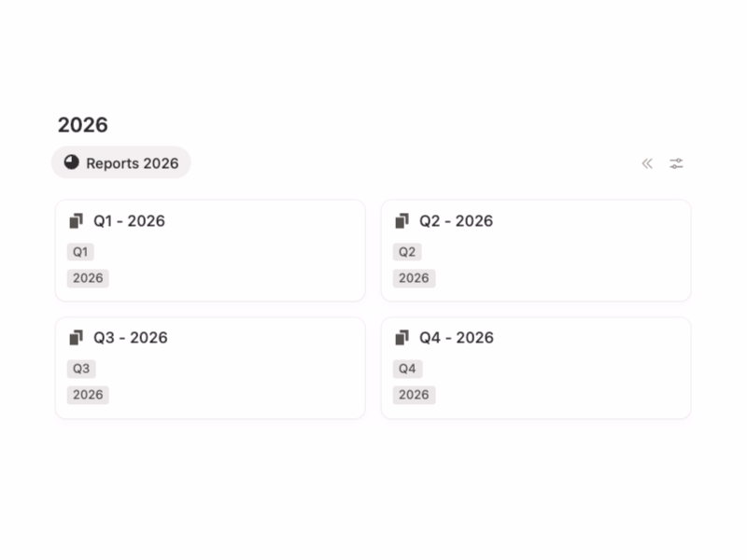This screenshot has width=747, height=560.
Task: Click the page icon on Q4 - 2026 card
Action: (x=402, y=338)
